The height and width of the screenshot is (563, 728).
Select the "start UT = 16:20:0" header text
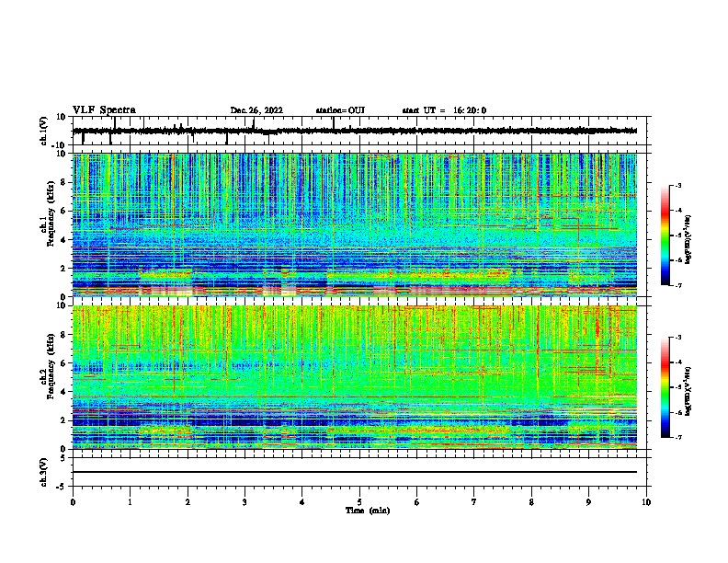(444, 110)
